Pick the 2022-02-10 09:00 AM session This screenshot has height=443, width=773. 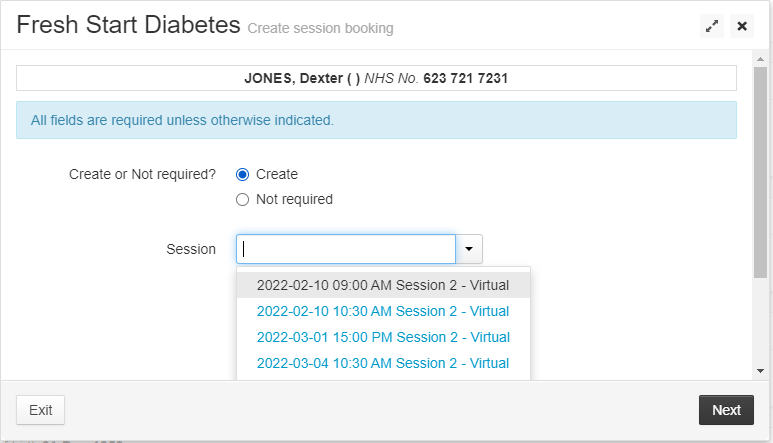(383, 285)
